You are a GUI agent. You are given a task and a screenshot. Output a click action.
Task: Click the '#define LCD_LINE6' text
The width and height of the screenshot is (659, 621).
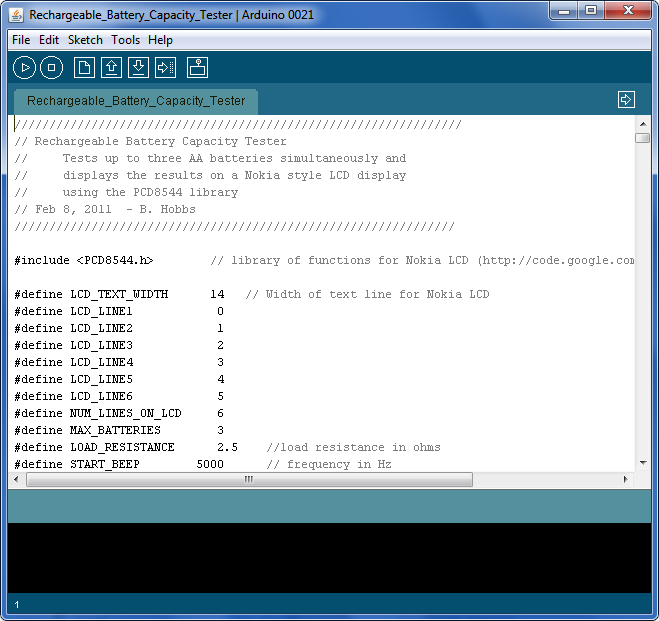pos(74,396)
